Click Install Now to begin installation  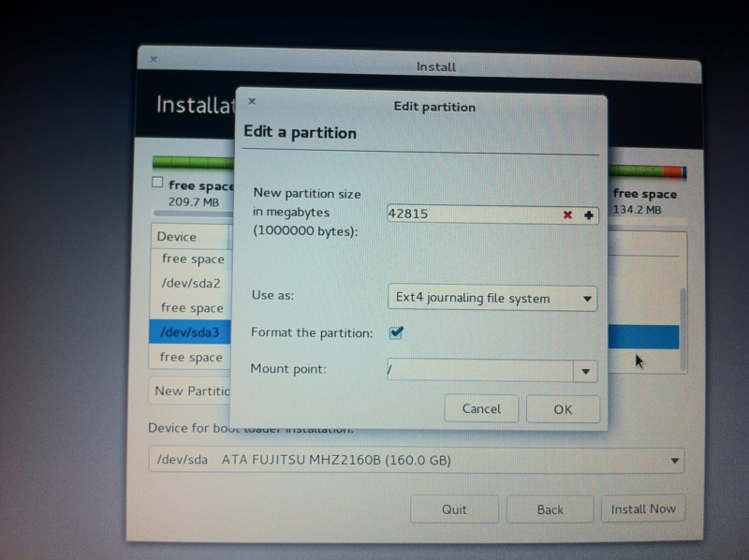643,508
